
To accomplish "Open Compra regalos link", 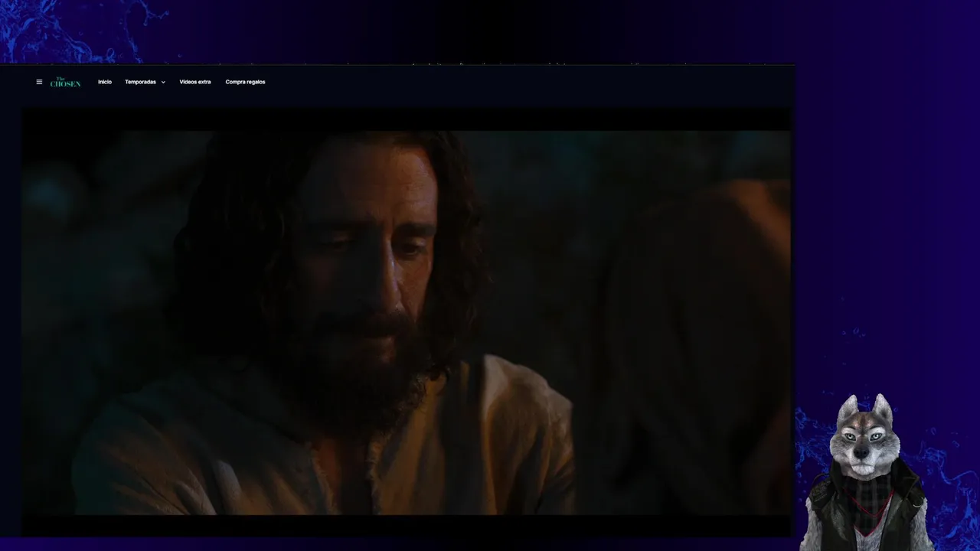I will (245, 82).
